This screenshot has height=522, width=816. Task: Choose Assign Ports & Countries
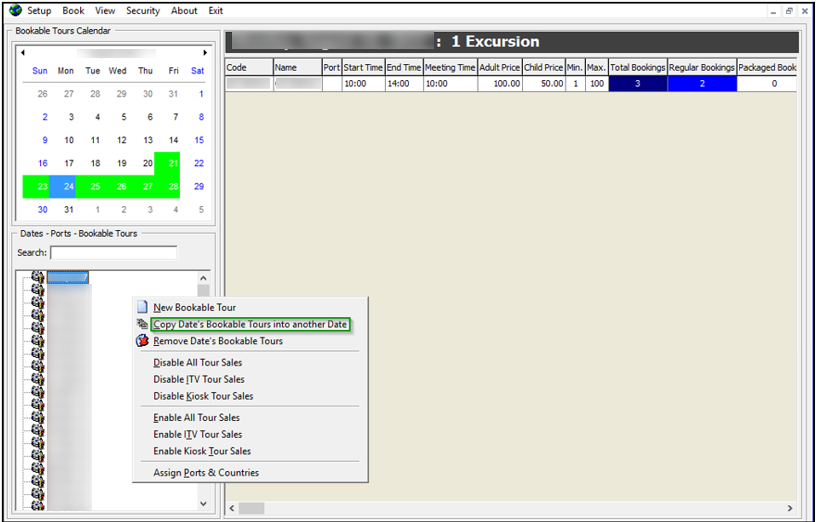click(x=206, y=473)
